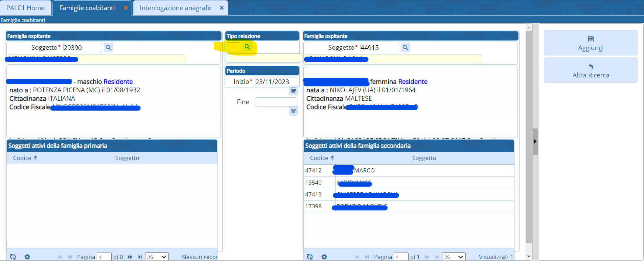Click the Fine date input field
Image resolution: width=644 pixels, height=261 pixels.
click(x=276, y=102)
